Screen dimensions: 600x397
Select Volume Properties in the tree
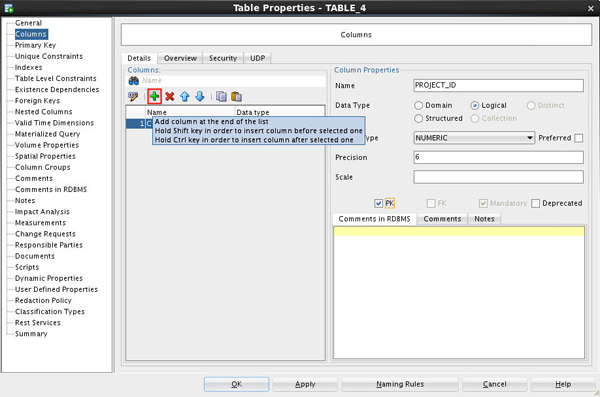pos(47,145)
